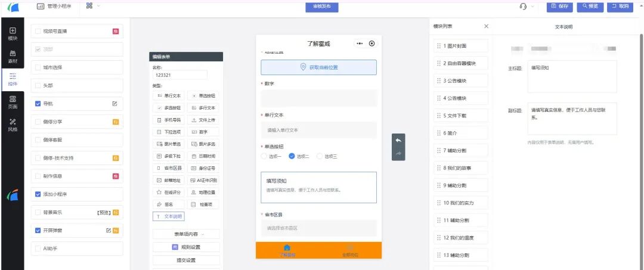
Task: Open 规则设置 button
Action: point(186,247)
